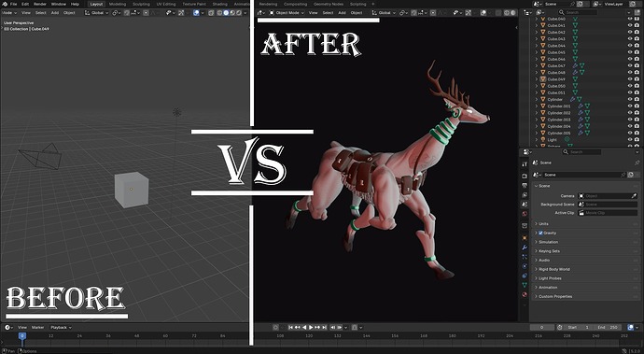This screenshot has width=644, height=354.
Task: Open the Modifiers properties wrench icon
Action: (525, 248)
